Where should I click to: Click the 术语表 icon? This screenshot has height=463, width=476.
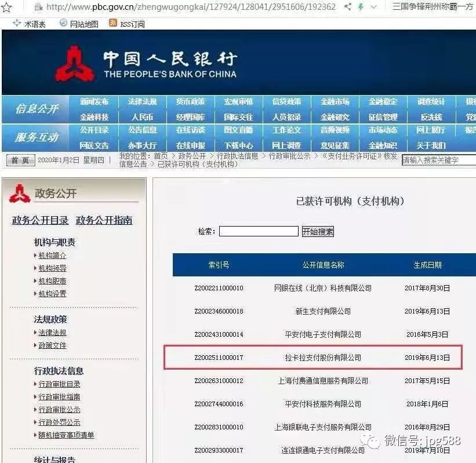click(x=17, y=23)
